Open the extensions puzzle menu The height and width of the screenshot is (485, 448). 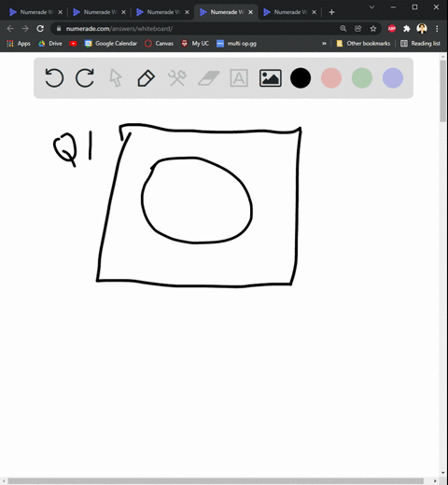pos(407,29)
